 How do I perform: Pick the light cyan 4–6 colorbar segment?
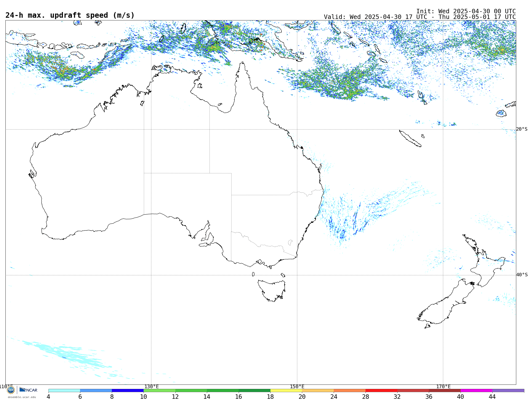coord(64,391)
